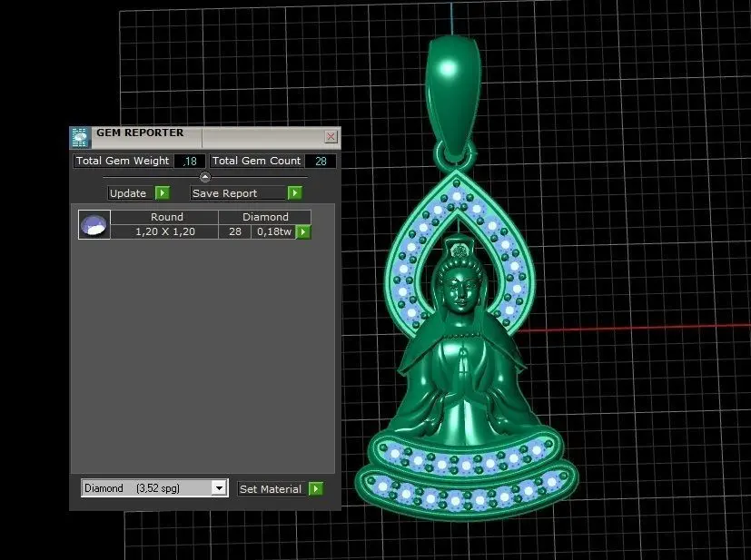This screenshot has width=751, height=560.
Task: Click the green arrow next to Set Material
Action: coord(316,488)
